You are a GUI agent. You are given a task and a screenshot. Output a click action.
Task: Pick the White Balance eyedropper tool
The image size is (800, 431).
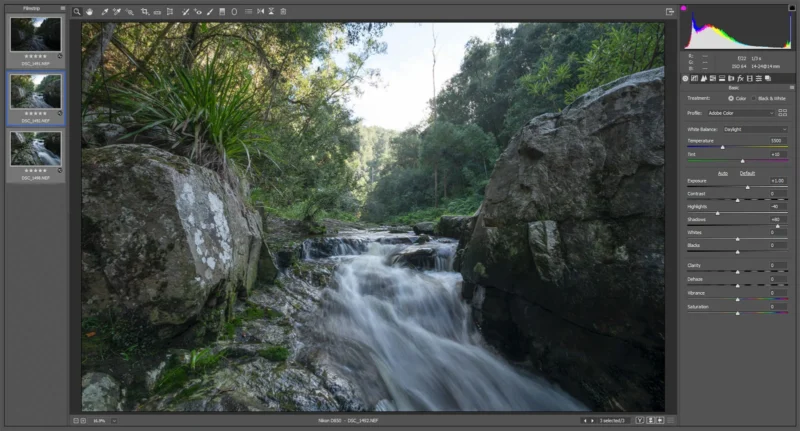coord(105,12)
